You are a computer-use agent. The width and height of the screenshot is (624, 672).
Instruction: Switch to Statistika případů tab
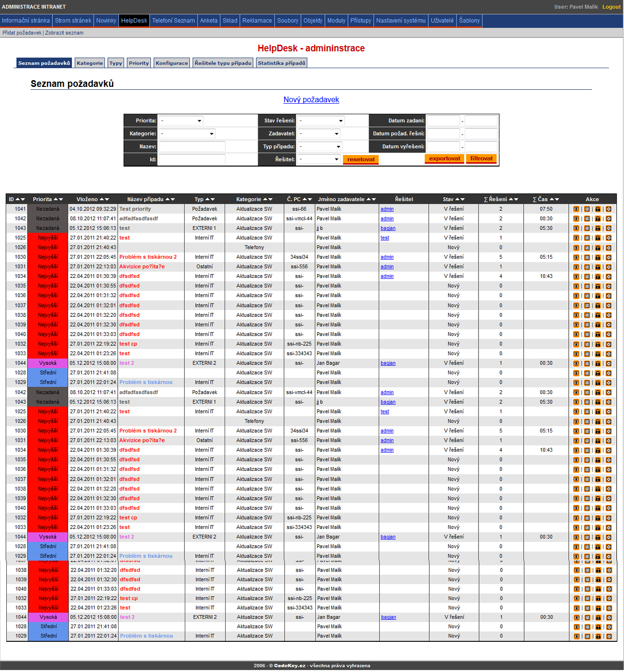[x=281, y=63]
